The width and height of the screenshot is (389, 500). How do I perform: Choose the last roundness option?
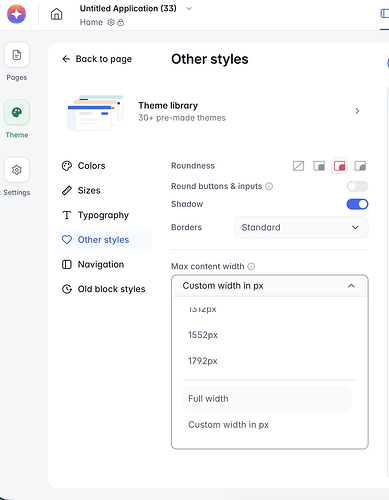click(x=360, y=166)
